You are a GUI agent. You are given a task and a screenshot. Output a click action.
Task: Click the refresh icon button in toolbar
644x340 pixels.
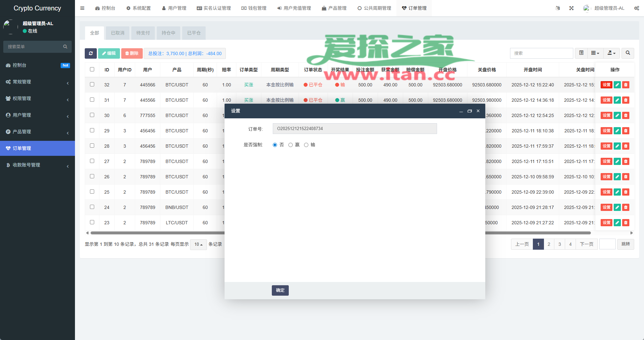(x=91, y=53)
